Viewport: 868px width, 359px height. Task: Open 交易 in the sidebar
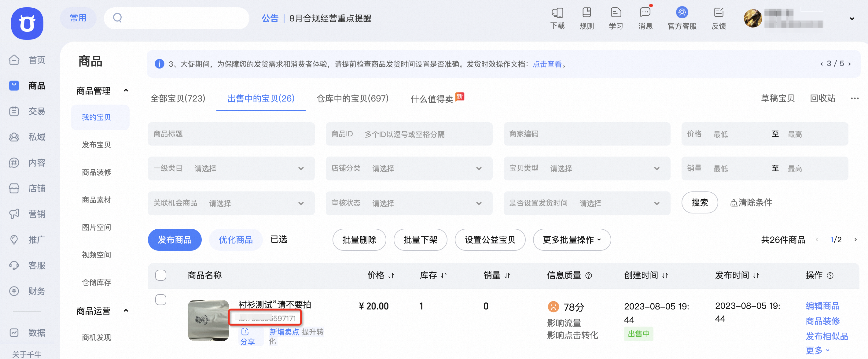27,111
